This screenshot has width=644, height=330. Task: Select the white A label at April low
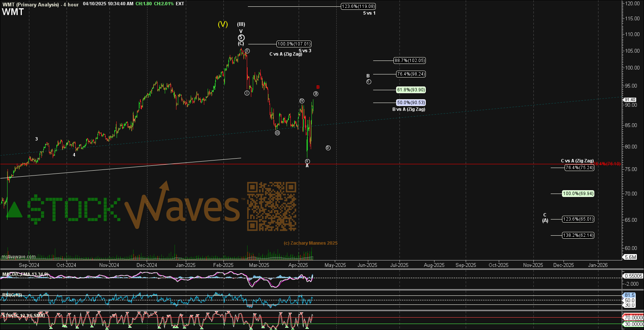[x=307, y=166]
